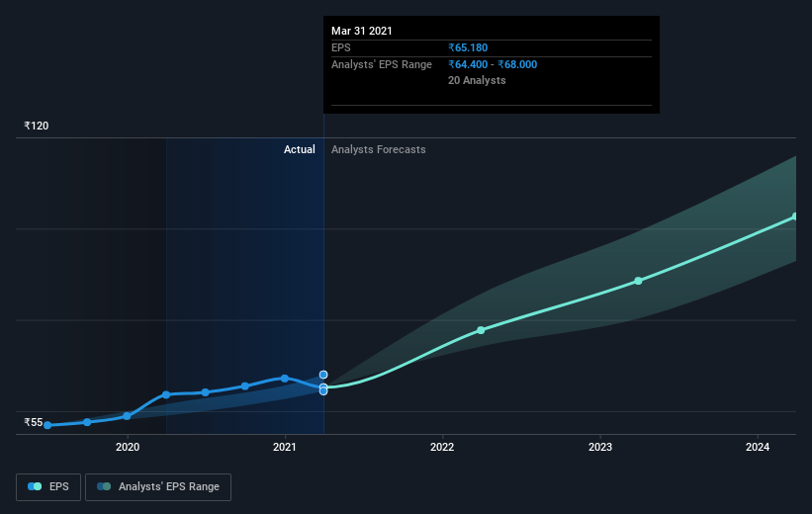Click the 'Analysts Forecasts' section label

379,149
